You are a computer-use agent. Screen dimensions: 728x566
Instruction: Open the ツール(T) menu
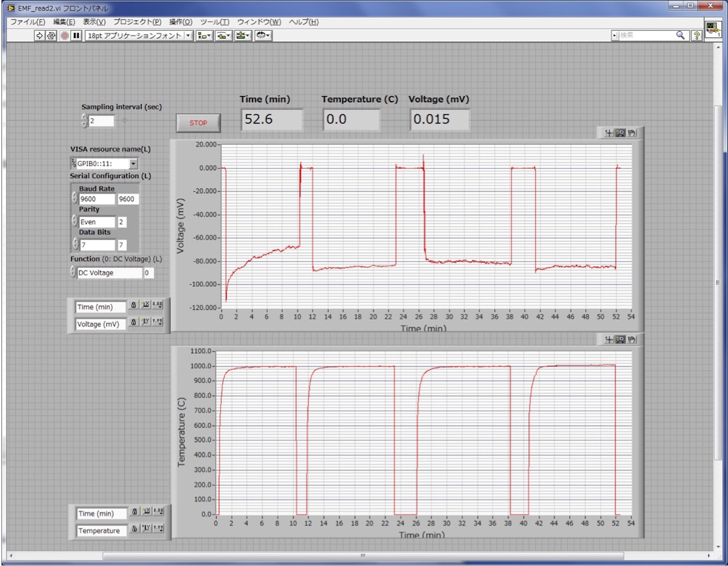[214, 22]
